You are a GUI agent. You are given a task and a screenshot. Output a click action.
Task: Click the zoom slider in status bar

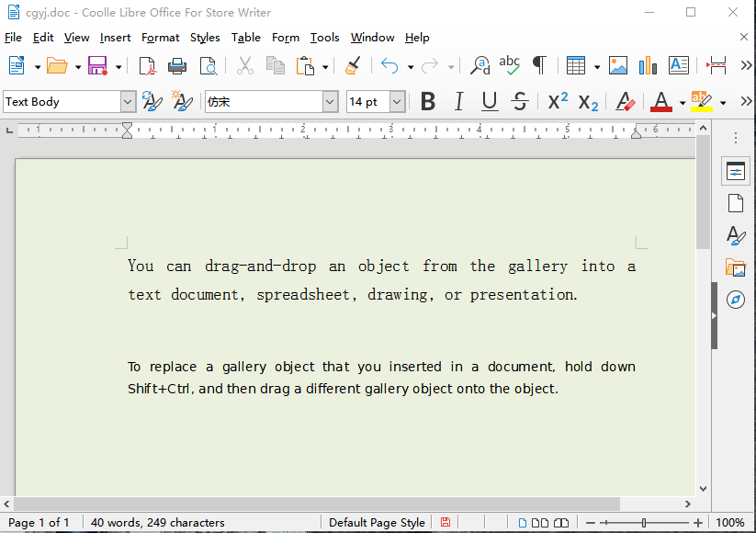(644, 523)
